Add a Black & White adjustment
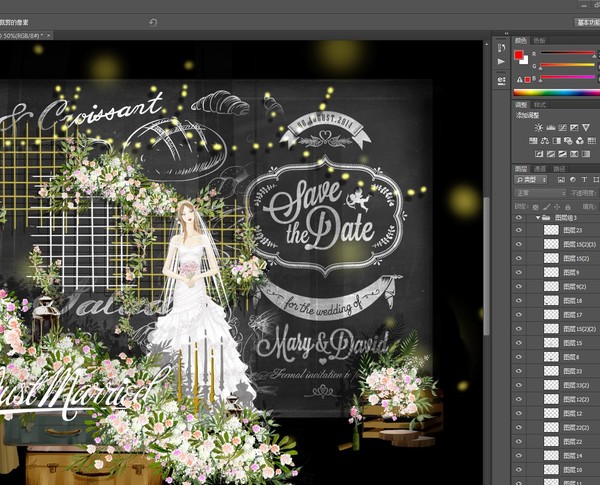The height and width of the screenshot is (485, 600). pyautogui.click(x=556, y=141)
